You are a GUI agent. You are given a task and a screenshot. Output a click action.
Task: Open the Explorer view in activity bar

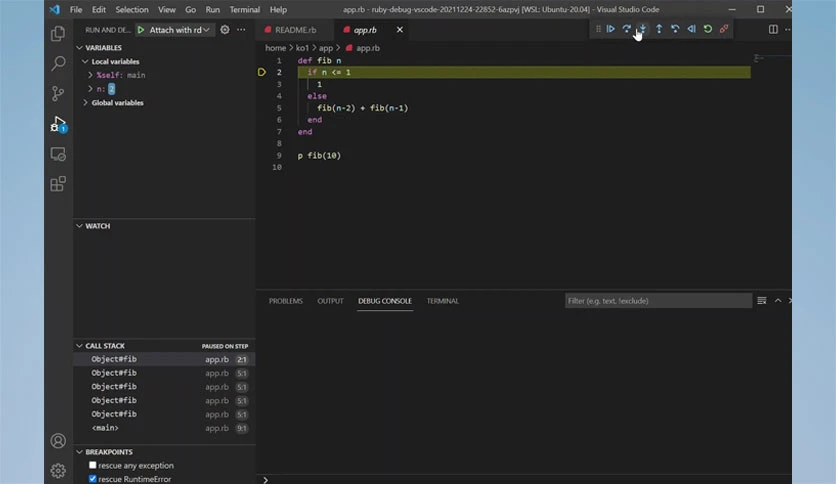pyautogui.click(x=58, y=34)
